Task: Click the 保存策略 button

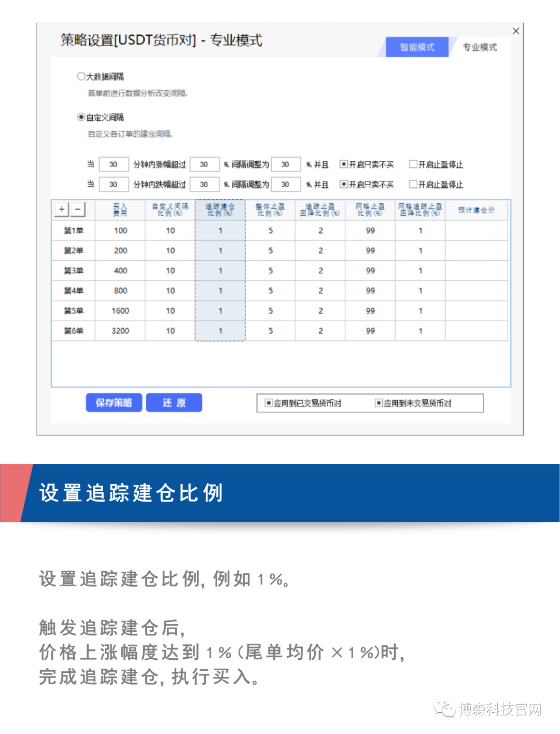Action: [114, 403]
